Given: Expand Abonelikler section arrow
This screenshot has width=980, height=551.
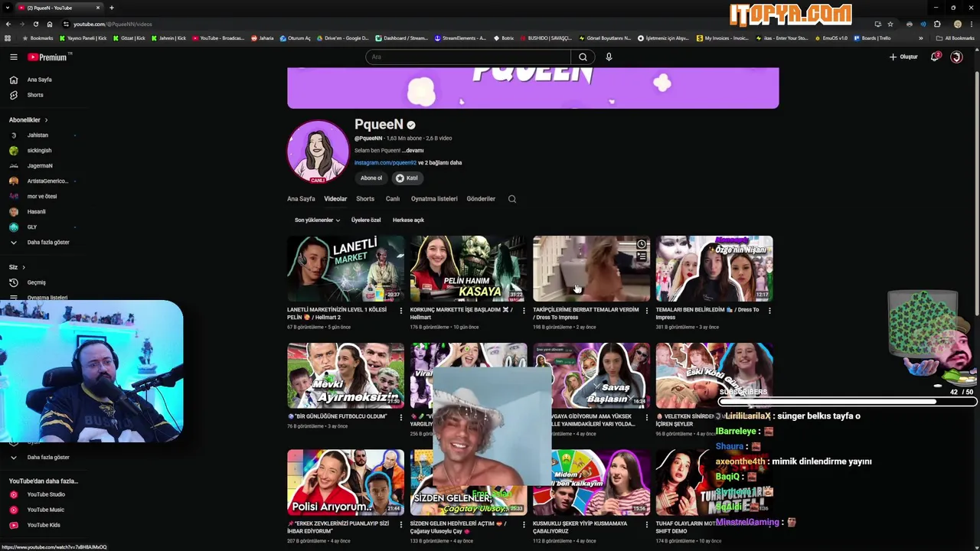Looking at the screenshot, I should tap(46, 120).
